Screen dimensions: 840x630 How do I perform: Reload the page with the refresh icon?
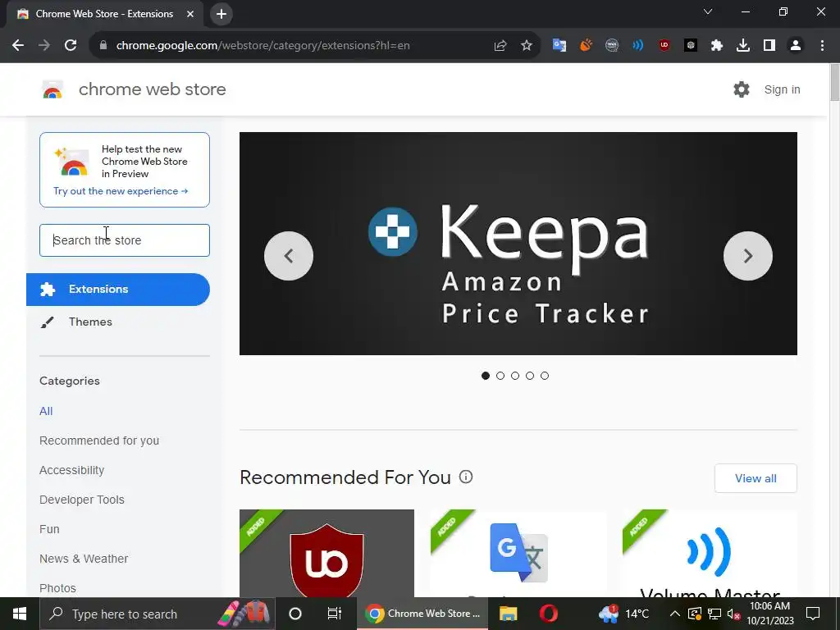[x=71, y=46]
